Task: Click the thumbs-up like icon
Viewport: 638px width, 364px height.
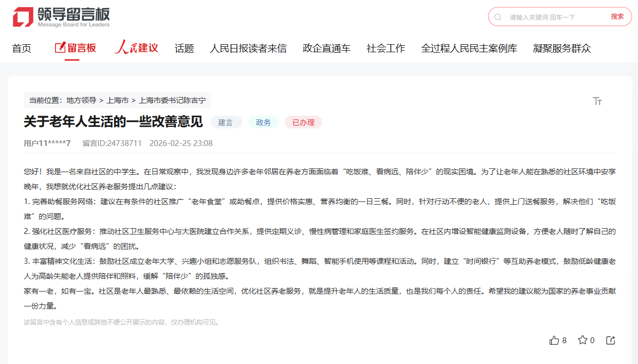Action: tap(554, 340)
